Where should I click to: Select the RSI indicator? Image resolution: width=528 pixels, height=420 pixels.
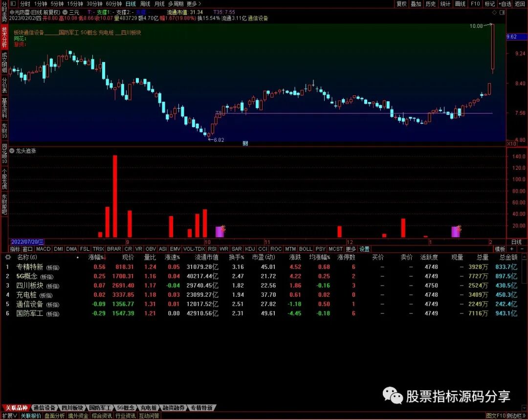(212, 249)
